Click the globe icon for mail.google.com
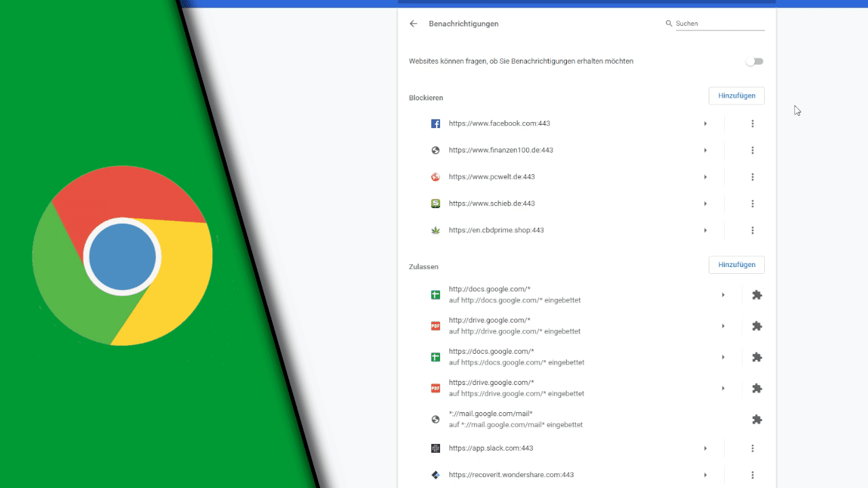This screenshot has width=868, height=488. point(435,420)
